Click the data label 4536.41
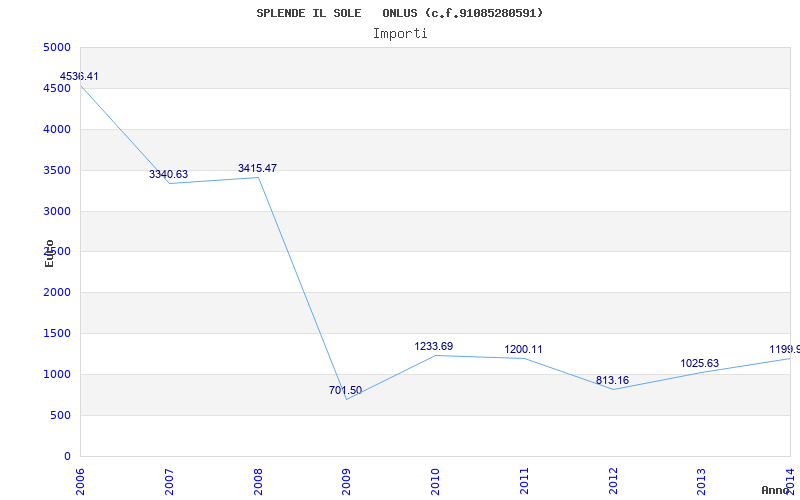800x500 pixels. click(79, 77)
